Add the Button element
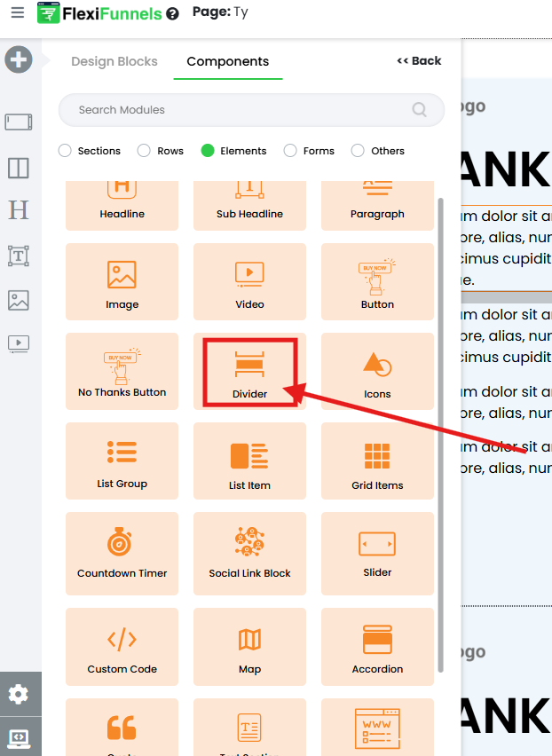 pyautogui.click(x=377, y=281)
